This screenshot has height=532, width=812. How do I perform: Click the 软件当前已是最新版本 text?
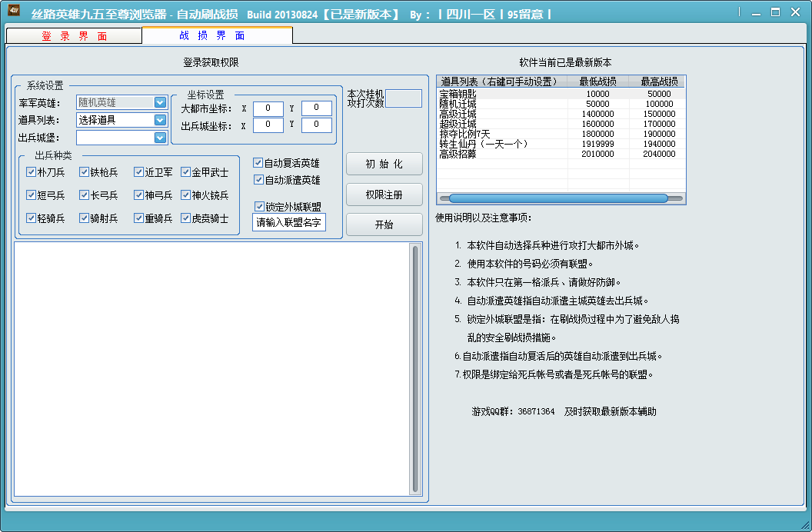(x=565, y=62)
